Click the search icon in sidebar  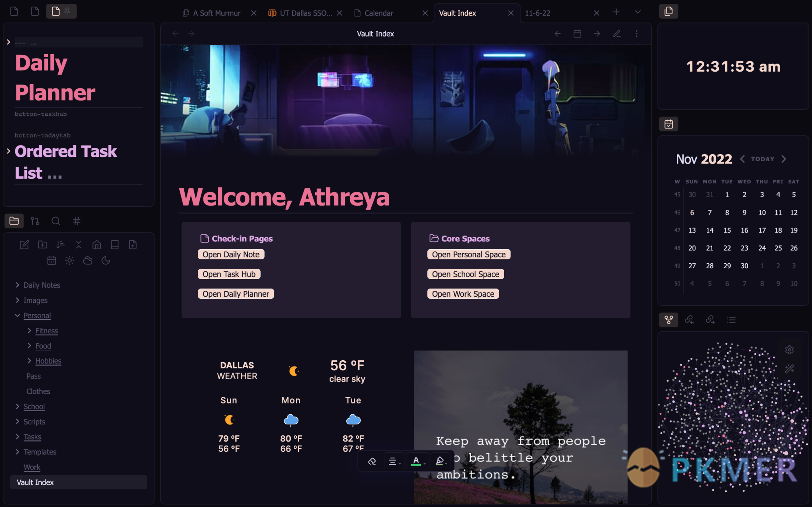[x=55, y=220]
